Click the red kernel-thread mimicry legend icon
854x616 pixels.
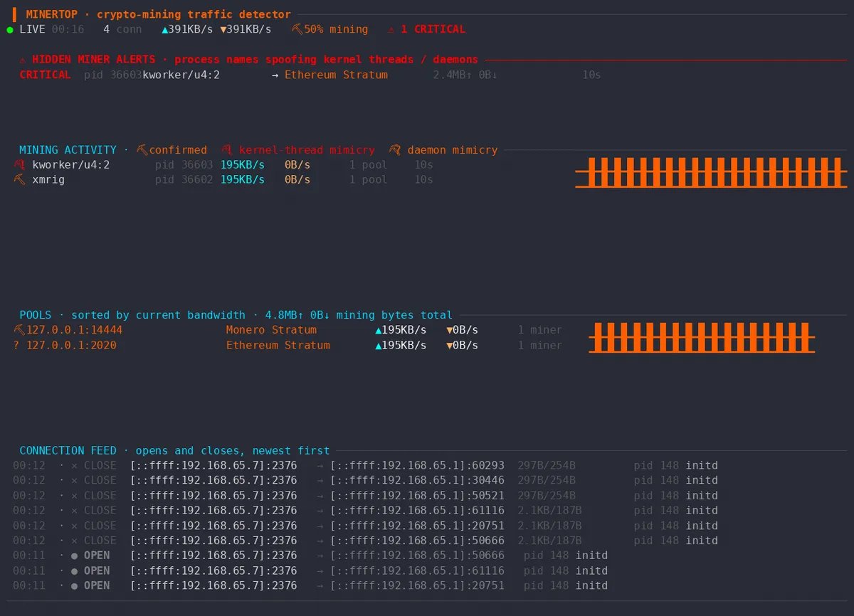226,149
